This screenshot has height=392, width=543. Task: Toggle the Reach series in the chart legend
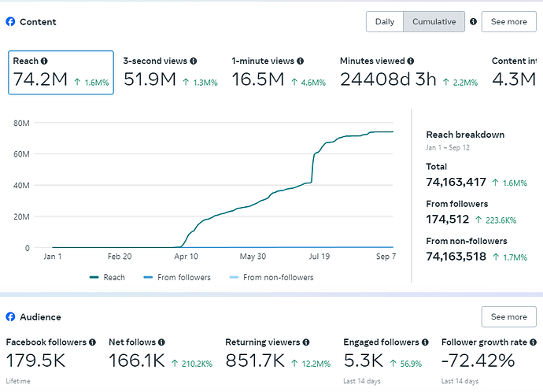click(x=107, y=277)
